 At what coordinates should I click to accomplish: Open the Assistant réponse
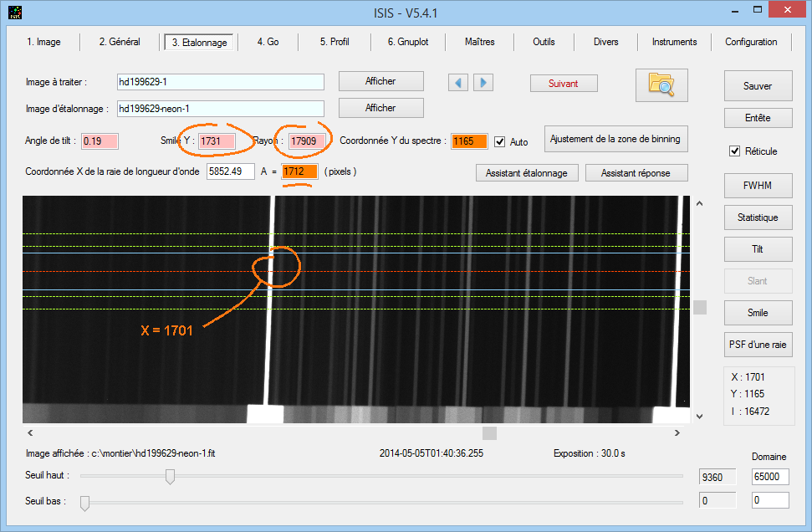tap(636, 173)
